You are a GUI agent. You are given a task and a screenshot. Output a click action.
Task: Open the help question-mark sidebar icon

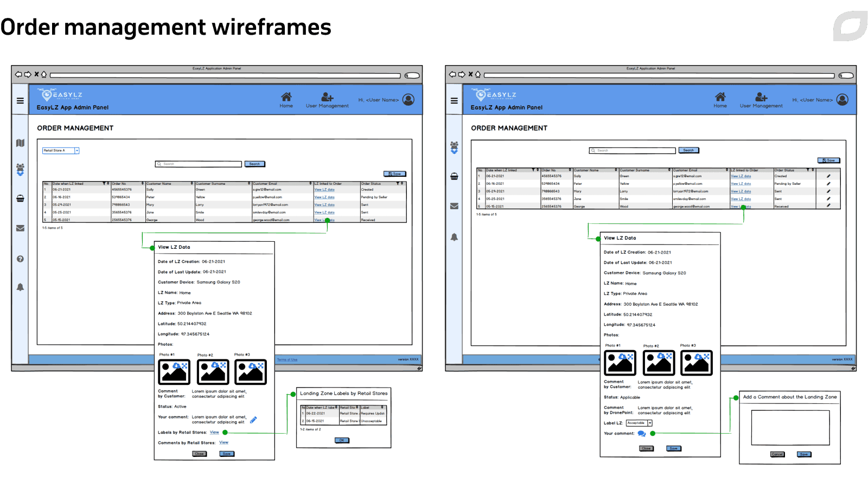20,259
